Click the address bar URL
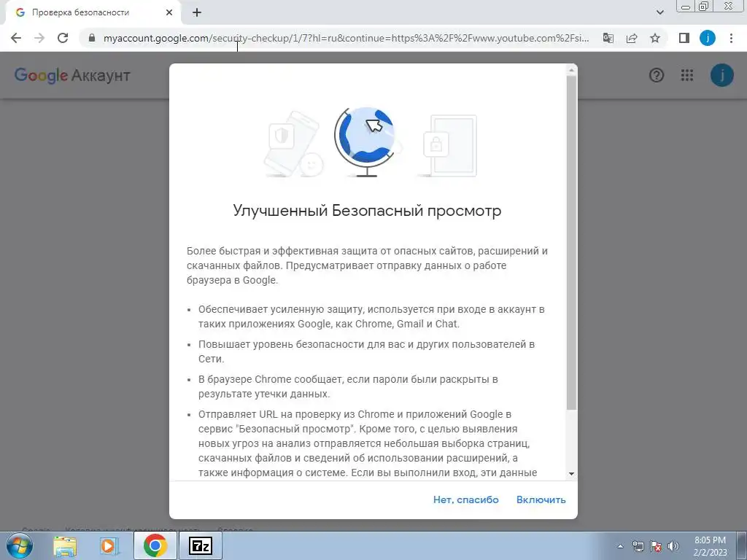 click(346, 38)
